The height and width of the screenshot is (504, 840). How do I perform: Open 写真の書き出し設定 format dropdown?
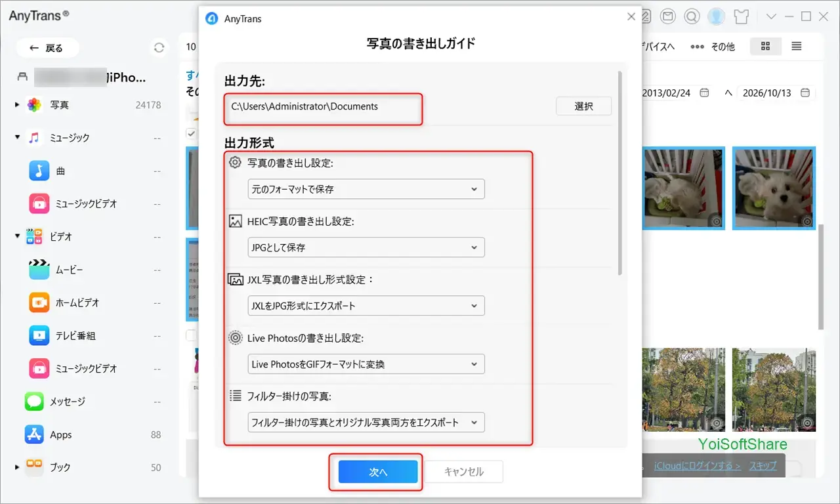point(366,189)
